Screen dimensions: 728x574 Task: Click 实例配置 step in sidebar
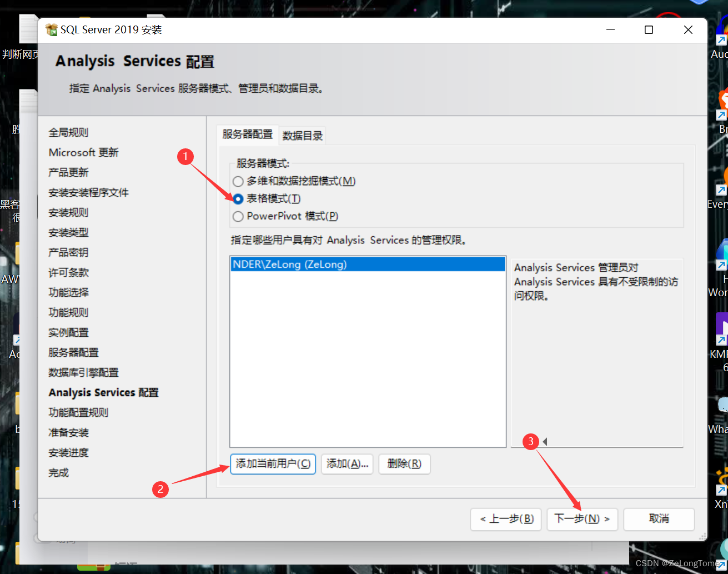68,332
